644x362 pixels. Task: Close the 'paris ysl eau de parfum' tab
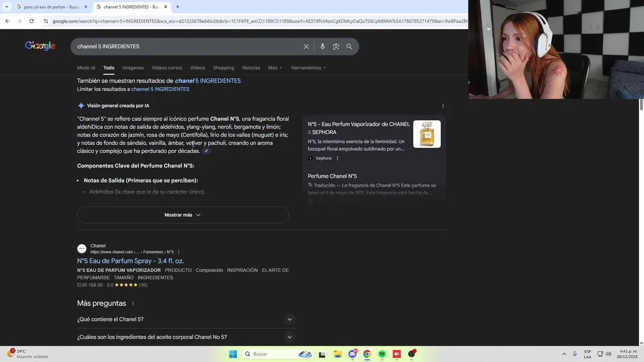tap(86, 7)
